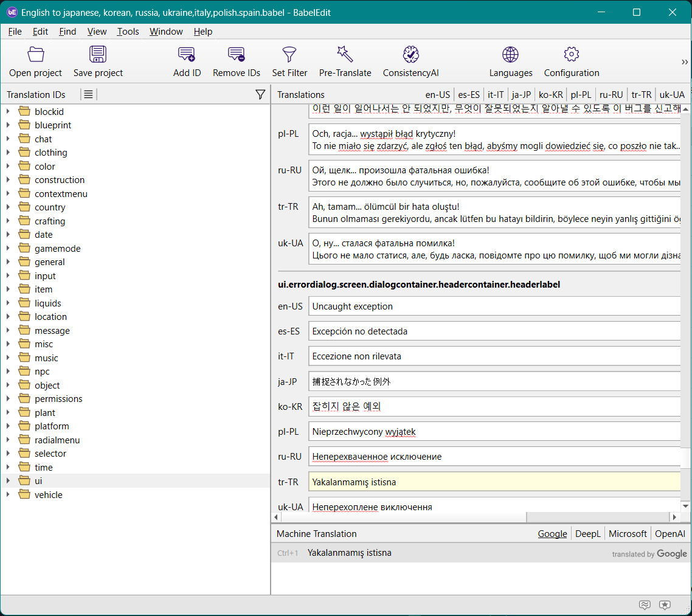Open the Set Filter funnel tool
The width and height of the screenshot is (692, 616).
tap(289, 55)
